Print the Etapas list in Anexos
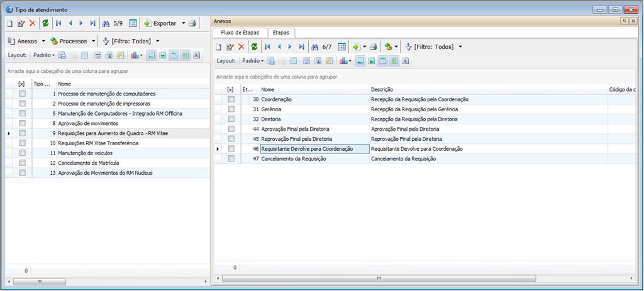Viewport: 644px width, 291px height. point(373,47)
